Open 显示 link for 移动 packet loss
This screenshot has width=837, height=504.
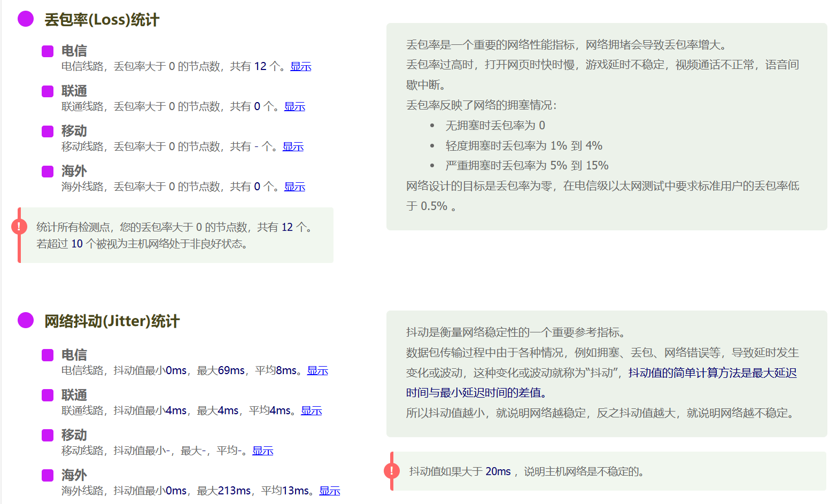click(293, 146)
